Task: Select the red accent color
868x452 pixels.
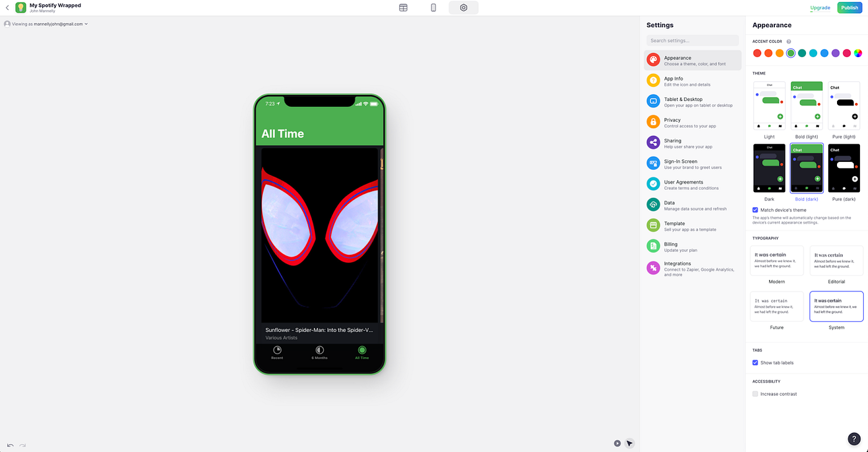Action: 757,53
